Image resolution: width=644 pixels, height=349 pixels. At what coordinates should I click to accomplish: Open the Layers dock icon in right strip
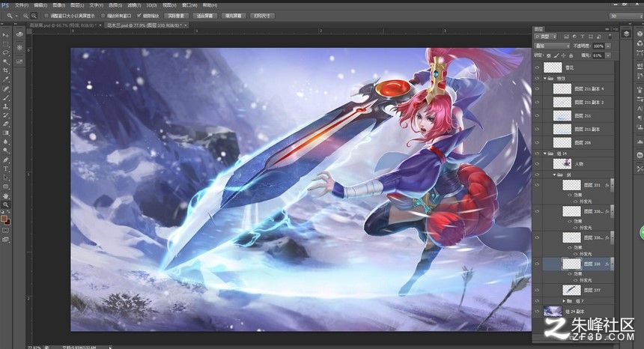626,34
